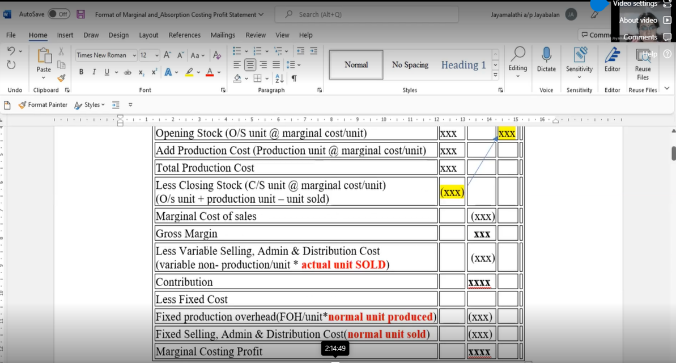Click the Paste clipboard icon
The image size is (676, 363).
[x=44, y=56]
